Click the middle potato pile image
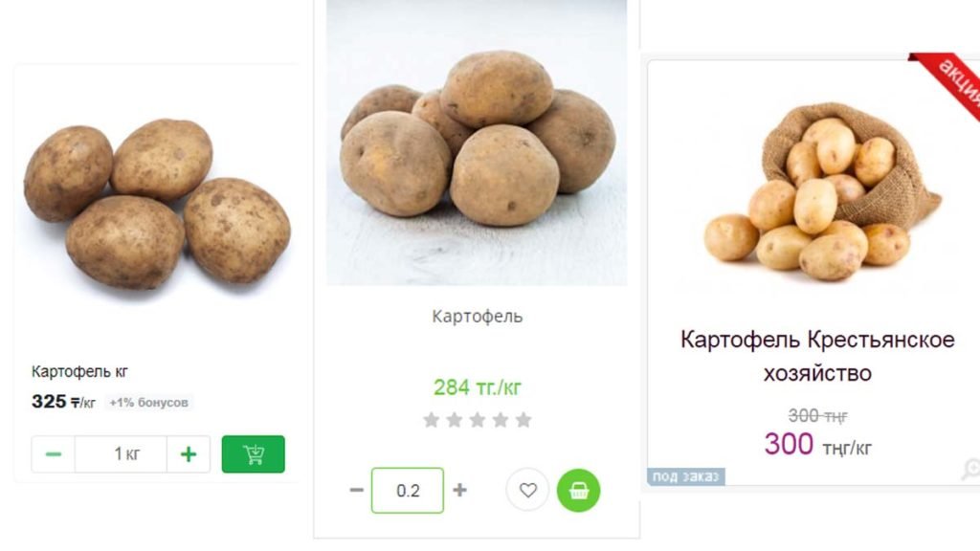Image resolution: width=980 pixels, height=551 pixels. (477, 143)
